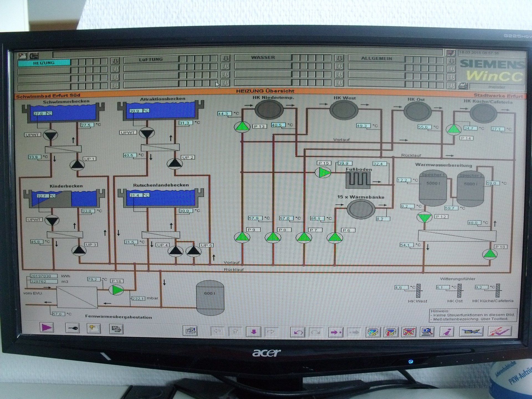Click the monitor with magnifier icon
The width and height of the screenshot is (532, 399).
pos(427,332)
